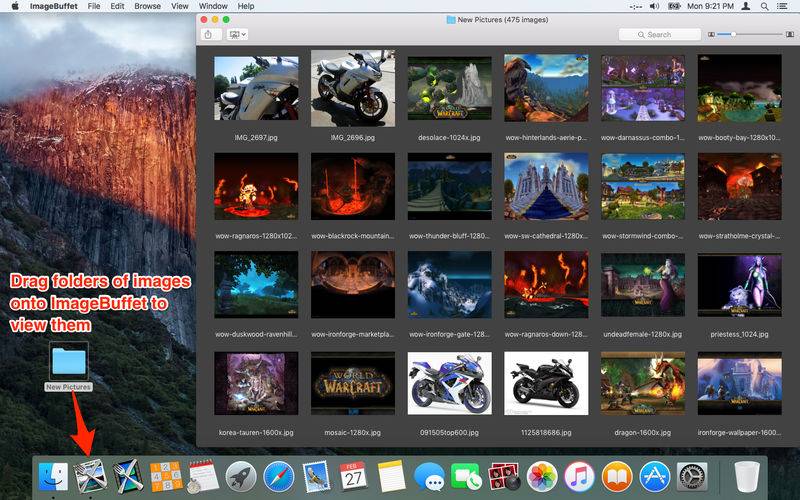Open FaceTime from the Dock

[x=466, y=477]
